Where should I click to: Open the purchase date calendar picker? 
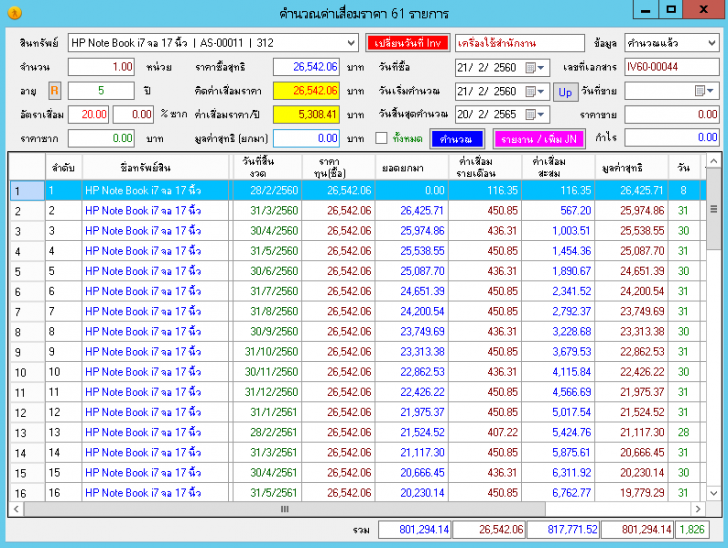pyautogui.click(x=534, y=68)
